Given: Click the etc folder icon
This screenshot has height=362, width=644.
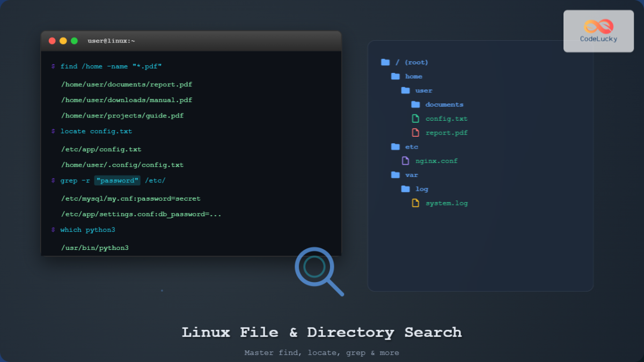Looking at the screenshot, I should [x=396, y=146].
